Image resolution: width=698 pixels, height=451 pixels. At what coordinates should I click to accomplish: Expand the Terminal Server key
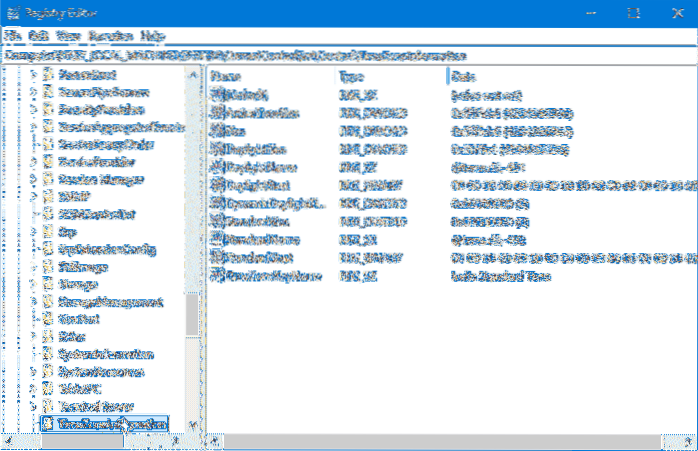point(36,407)
